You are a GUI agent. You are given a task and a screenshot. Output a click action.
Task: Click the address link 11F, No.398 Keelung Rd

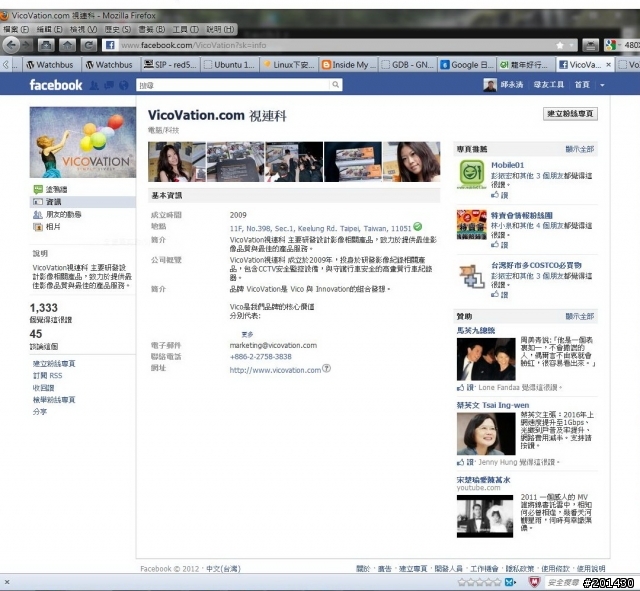[x=320, y=228]
